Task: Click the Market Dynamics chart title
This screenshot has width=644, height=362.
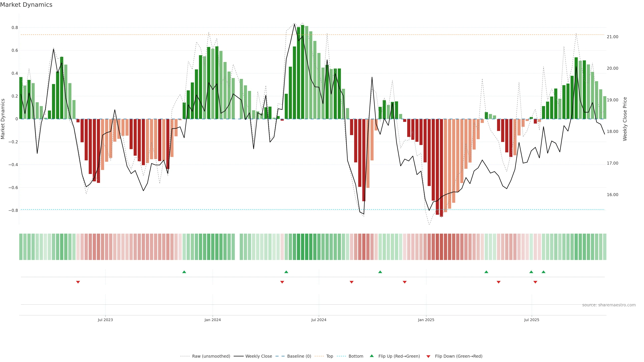Action: (26, 5)
